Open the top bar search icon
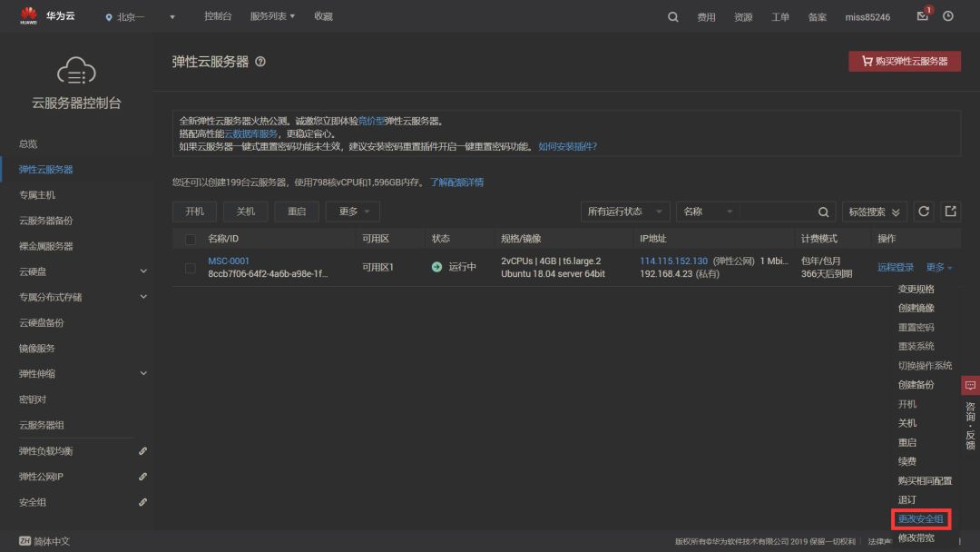The height and width of the screenshot is (552, 980). coord(672,17)
